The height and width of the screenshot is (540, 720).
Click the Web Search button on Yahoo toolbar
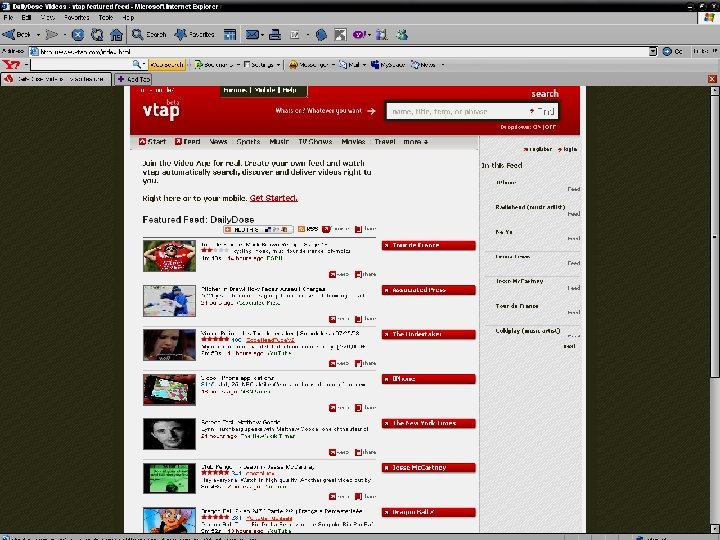point(167,65)
